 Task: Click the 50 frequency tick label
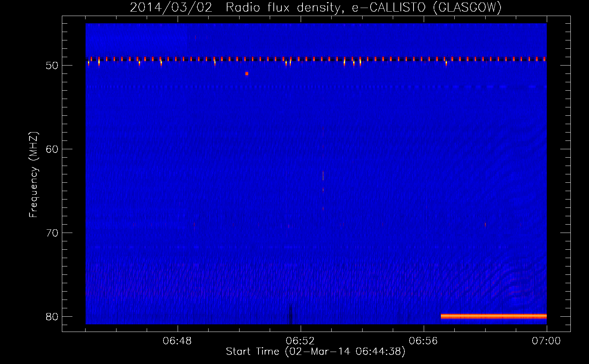pyautogui.click(x=52, y=66)
